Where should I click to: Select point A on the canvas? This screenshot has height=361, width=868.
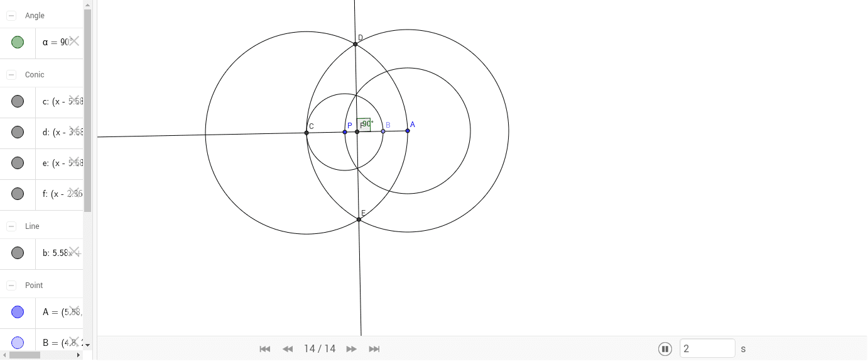click(x=408, y=131)
